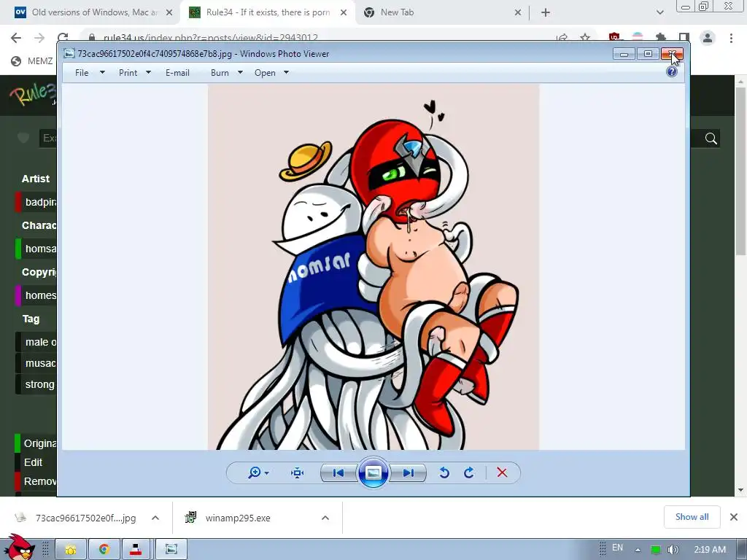Close the Chrome downloads bar
The width and height of the screenshot is (747, 560).
pos(734,517)
